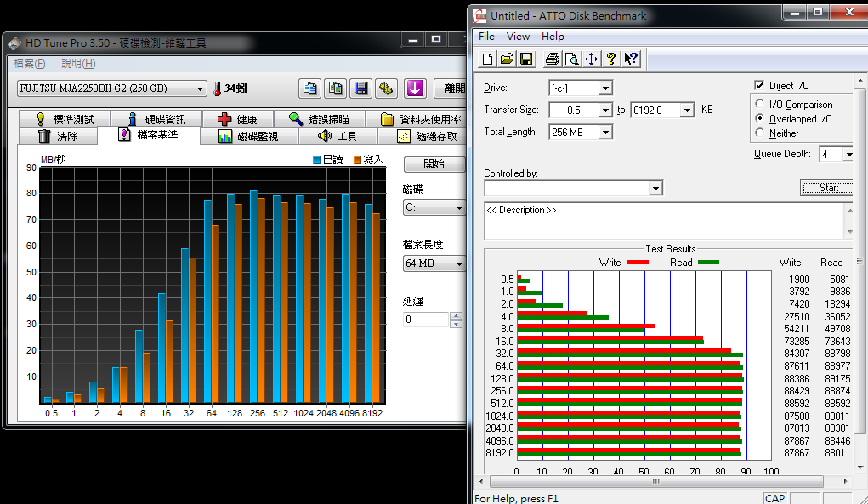Screen dimensions: 868x504
Task: Select the I/O Comparison radio button
Action: coord(760,105)
